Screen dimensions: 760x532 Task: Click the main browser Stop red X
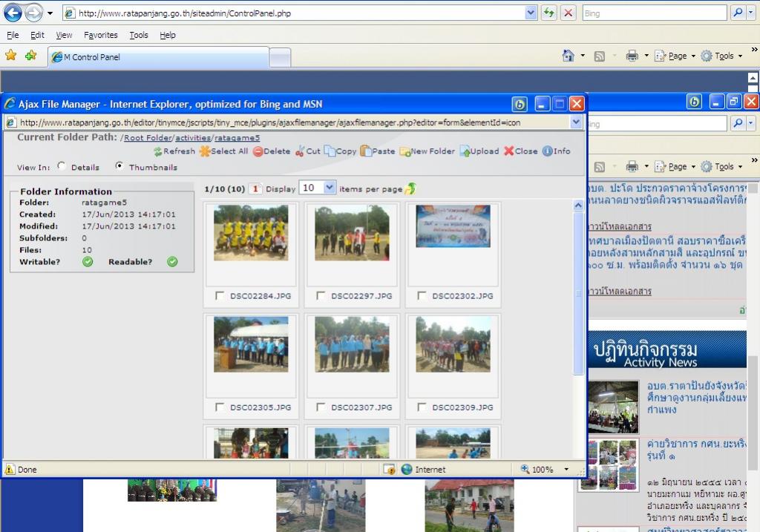point(568,13)
